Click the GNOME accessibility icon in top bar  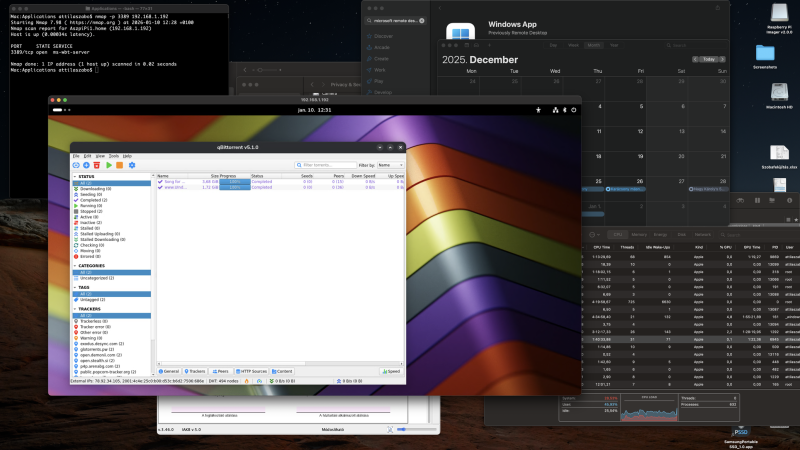click(x=539, y=108)
